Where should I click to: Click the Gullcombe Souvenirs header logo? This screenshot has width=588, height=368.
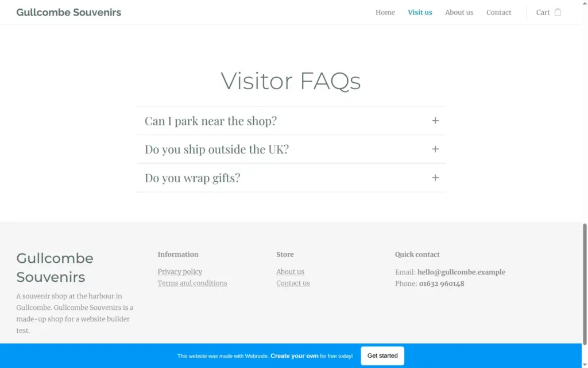click(x=69, y=13)
